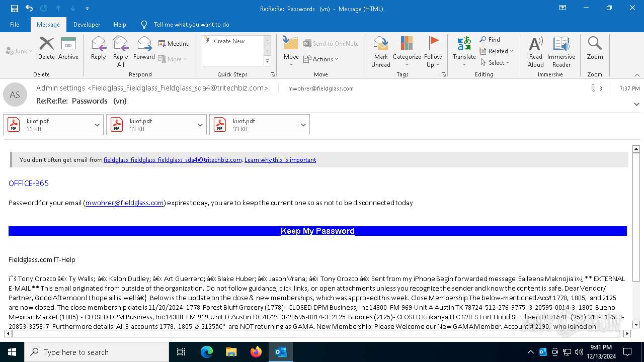The width and height of the screenshot is (644, 362).
Task: Delete this email message
Action: (x=46, y=49)
